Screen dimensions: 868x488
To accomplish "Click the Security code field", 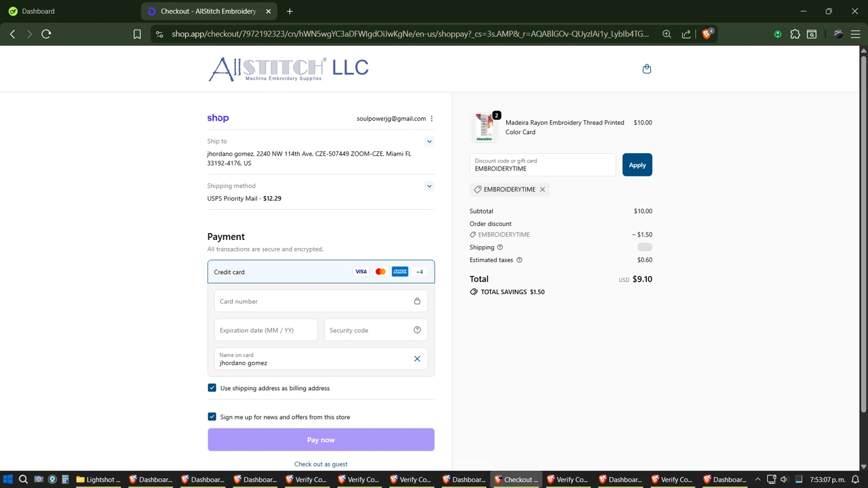I will pos(376,330).
